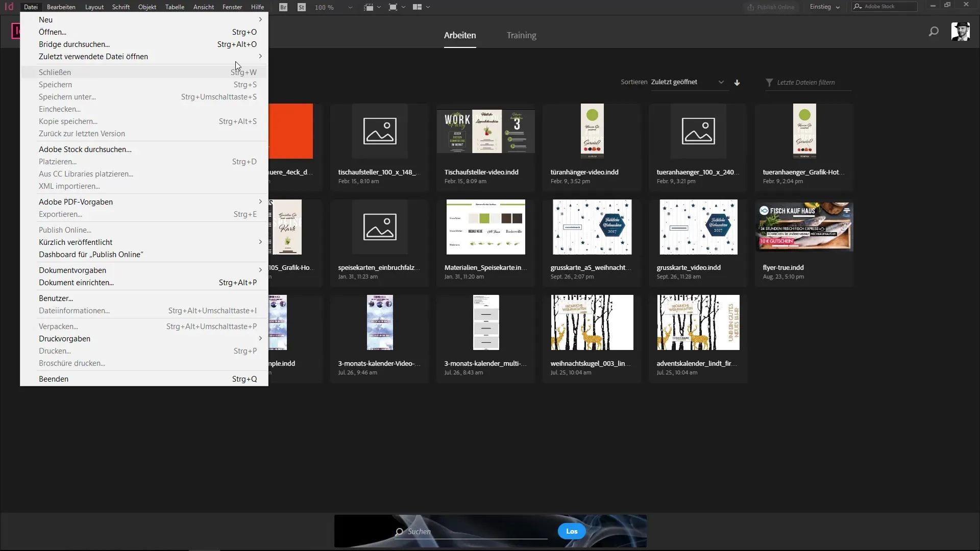This screenshot has width=980, height=551.
Task: Open 3-monats-kalender_multi thumbnail
Action: click(x=485, y=322)
